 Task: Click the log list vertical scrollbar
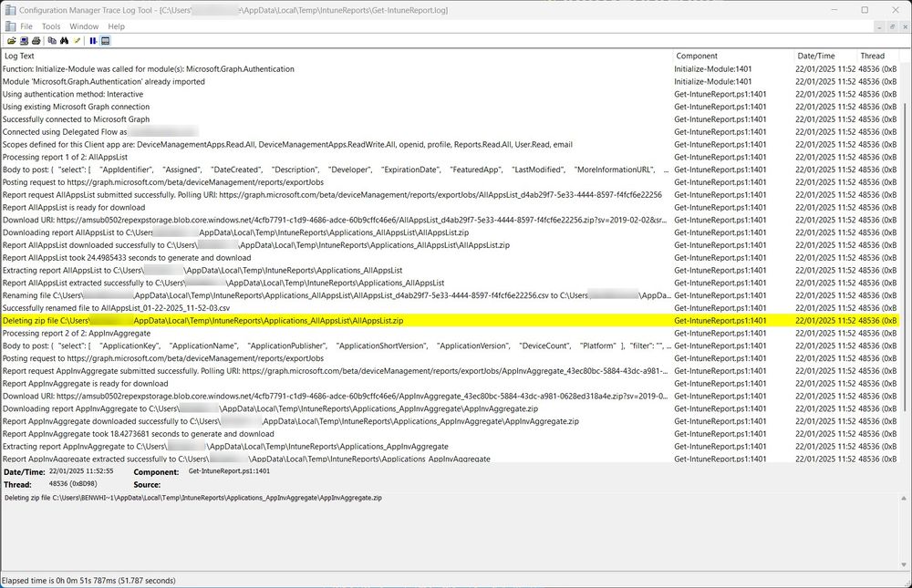[x=906, y=256]
